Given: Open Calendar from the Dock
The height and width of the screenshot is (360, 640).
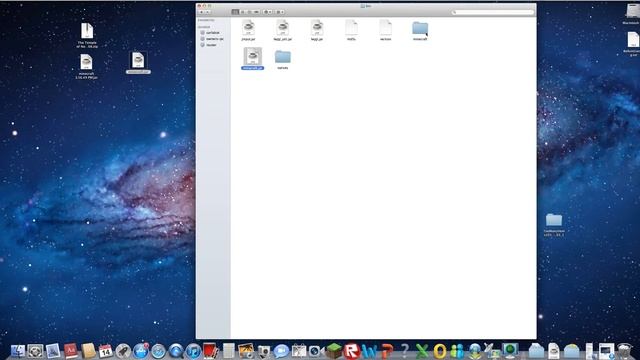Looking at the screenshot, I should (x=105, y=351).
